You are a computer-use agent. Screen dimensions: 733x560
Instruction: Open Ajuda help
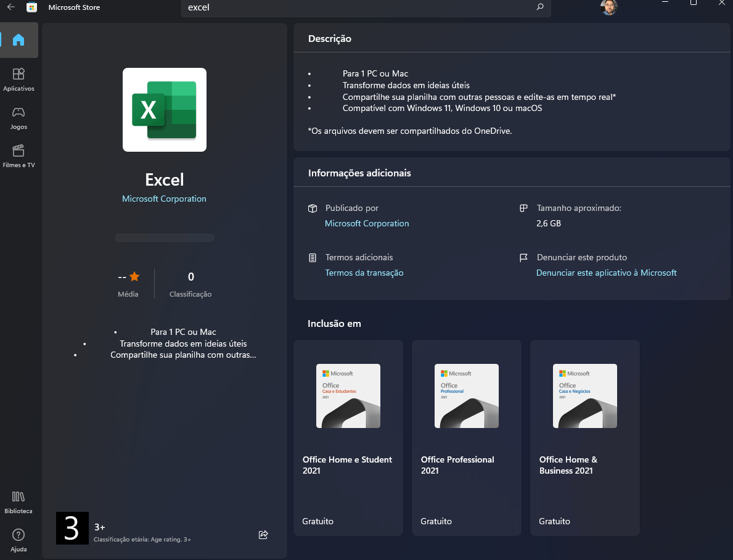tap(18, 540)
